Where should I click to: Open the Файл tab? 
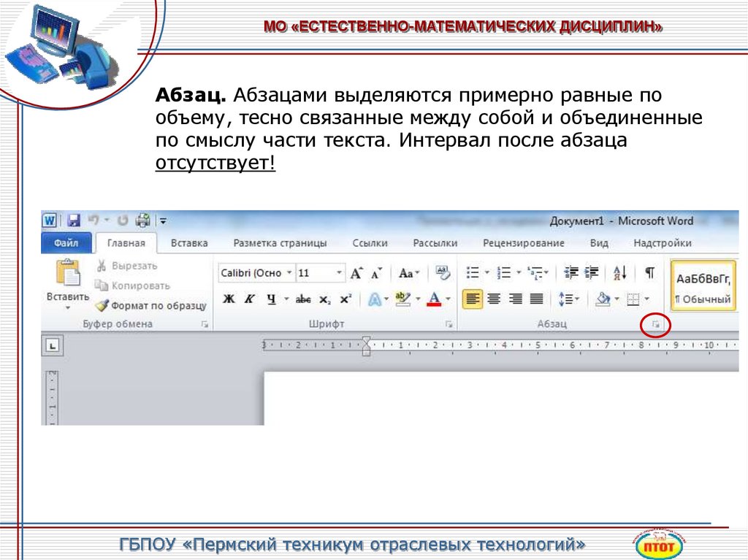point(66,243)
